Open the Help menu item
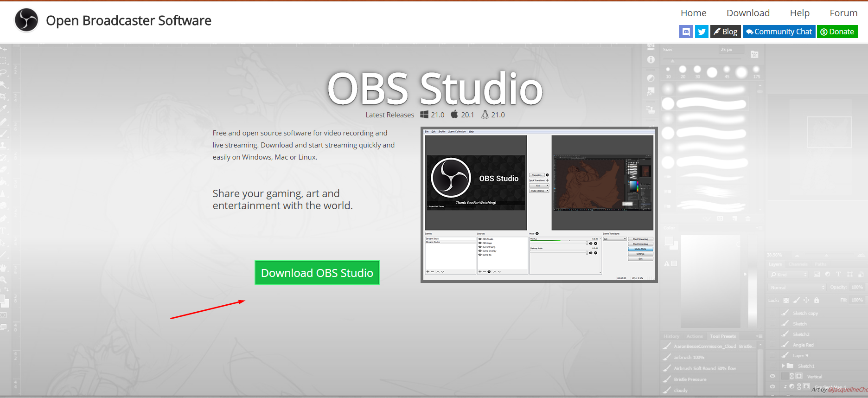This screenshot has width=868, height=398. (800, 13)
